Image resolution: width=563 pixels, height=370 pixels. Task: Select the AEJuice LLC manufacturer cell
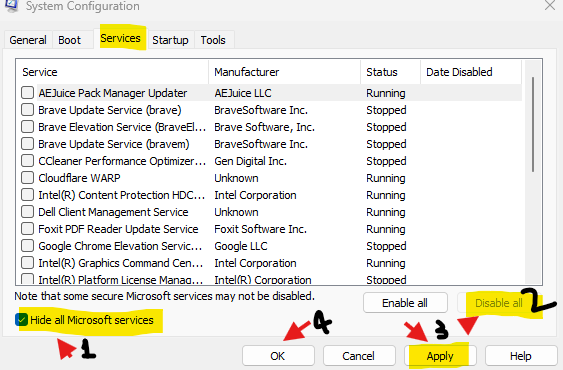pyautogui.click(x=243, y=93)
